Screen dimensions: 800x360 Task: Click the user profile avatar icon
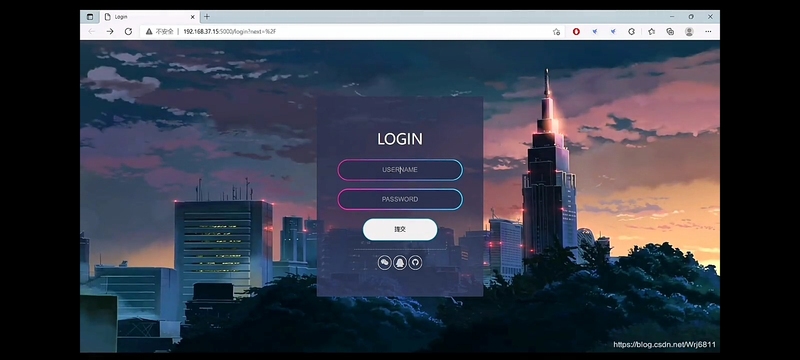pyautogui.click(x=689, y=32)
